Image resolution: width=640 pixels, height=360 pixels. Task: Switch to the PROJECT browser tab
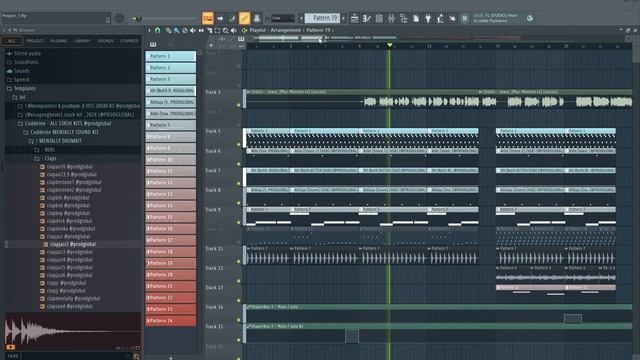coord(35,41)
